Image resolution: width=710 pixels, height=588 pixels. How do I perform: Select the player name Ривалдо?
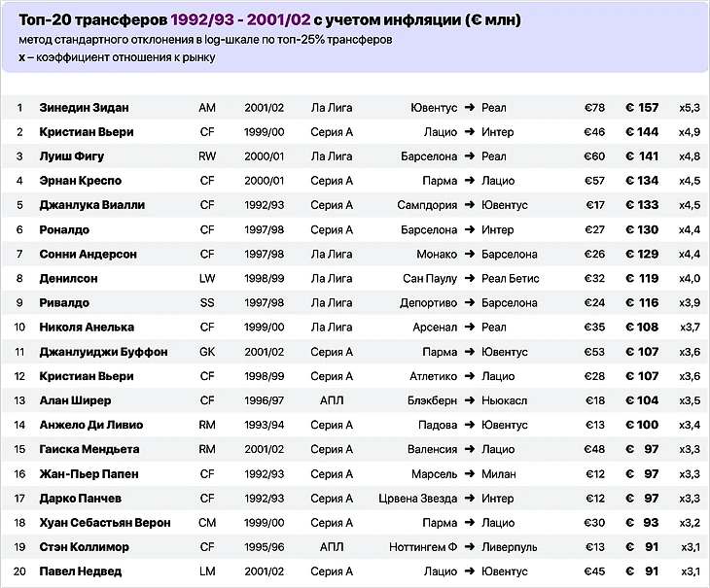pyautogui.click(x=64, y=303)
